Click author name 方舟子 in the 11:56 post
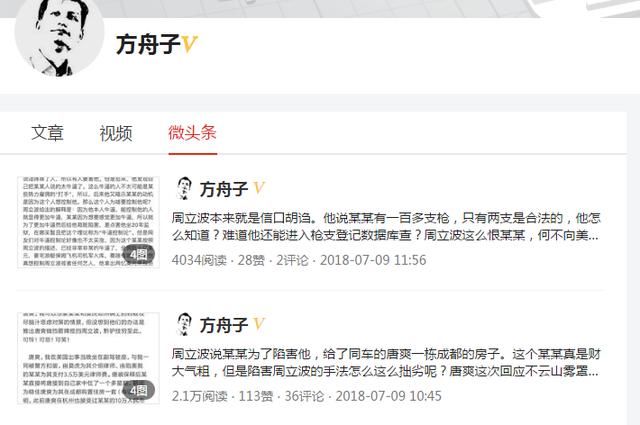The height and width of the screenshot is (425, 640). click(224, 189)
